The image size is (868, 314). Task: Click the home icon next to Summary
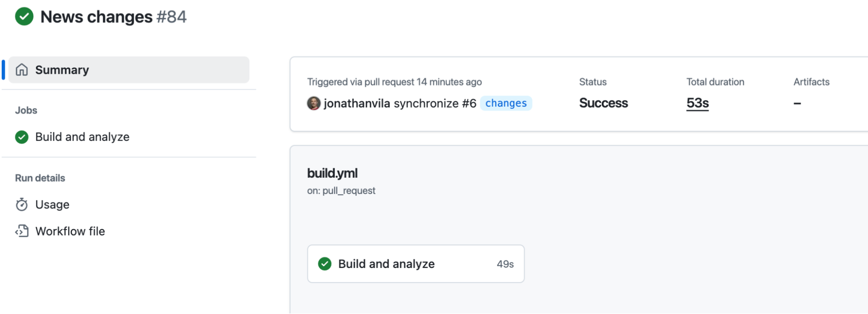pos(22,70)
